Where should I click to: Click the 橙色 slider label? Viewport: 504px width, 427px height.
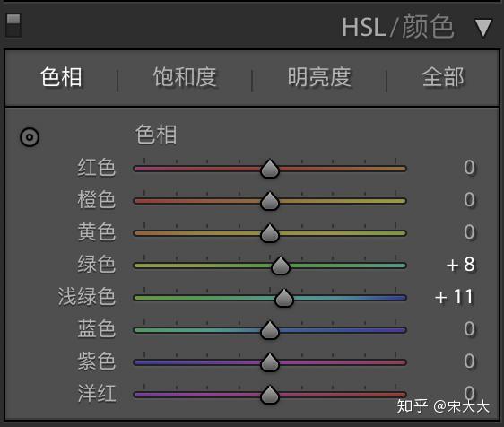pyautogui.click(x=97, y=200)
